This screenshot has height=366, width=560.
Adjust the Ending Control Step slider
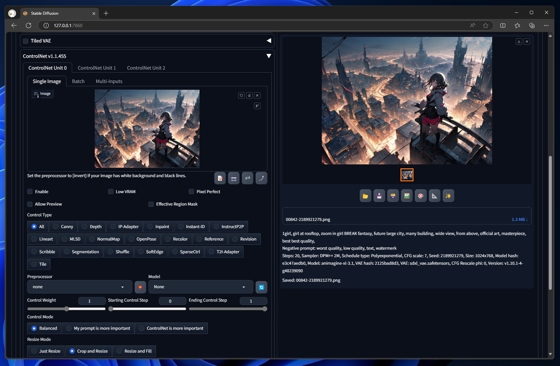pyautogui.click(x=228, y=309)
